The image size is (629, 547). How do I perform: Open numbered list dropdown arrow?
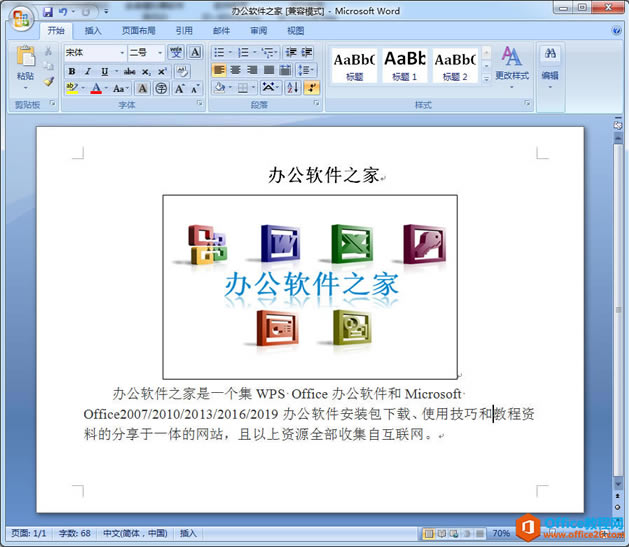pos(254,53)
